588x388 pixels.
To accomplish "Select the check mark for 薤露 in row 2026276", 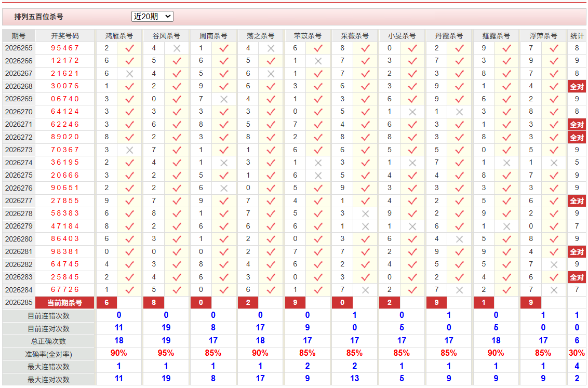I will coord(506,188).
